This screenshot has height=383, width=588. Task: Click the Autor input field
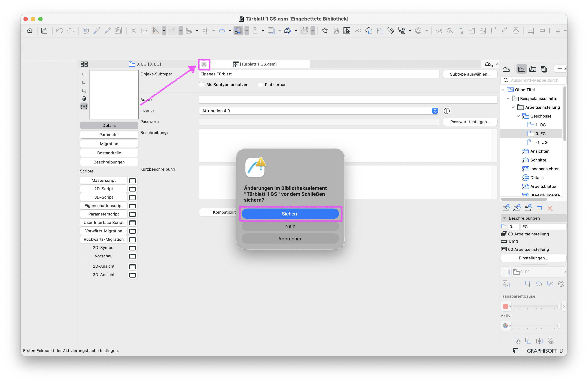coord(348,100)
